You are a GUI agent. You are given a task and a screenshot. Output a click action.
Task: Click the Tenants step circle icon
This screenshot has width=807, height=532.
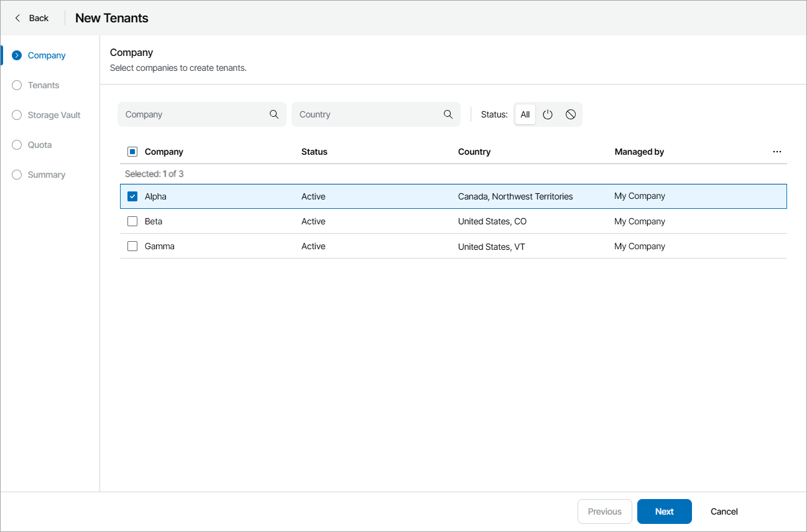pyautogui.click(x=17, y=85)
